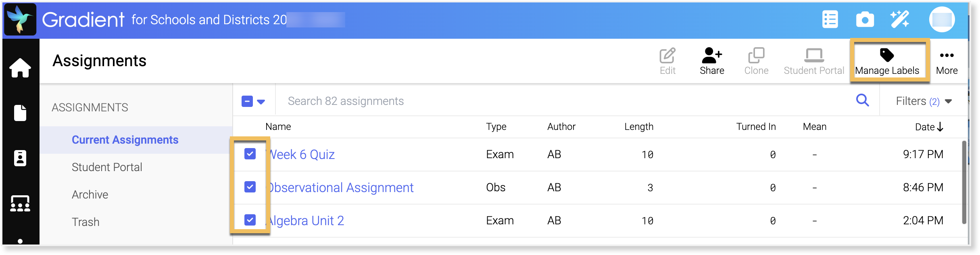Screen dimensions: 980x255
Task: Click the search magnifier icon
Action: (862, 100)
